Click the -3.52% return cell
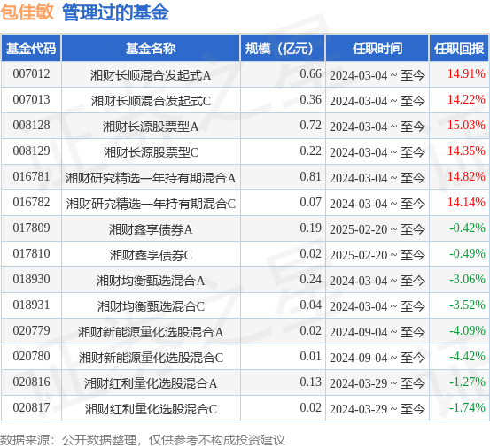Image resolution: width=490 pixels, height=448 pixels. tap(467, 305)
